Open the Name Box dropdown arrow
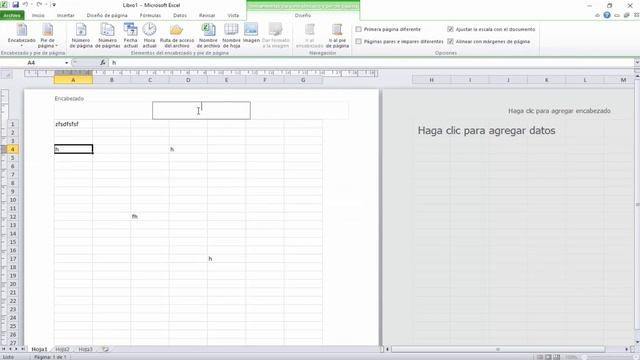Viewport: 640px width, 360px height. [66, 63]
